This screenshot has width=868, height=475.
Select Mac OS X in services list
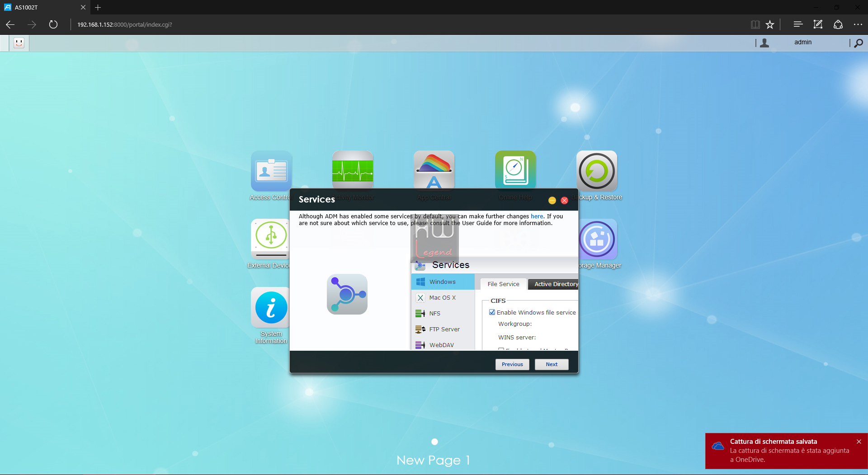443,297
